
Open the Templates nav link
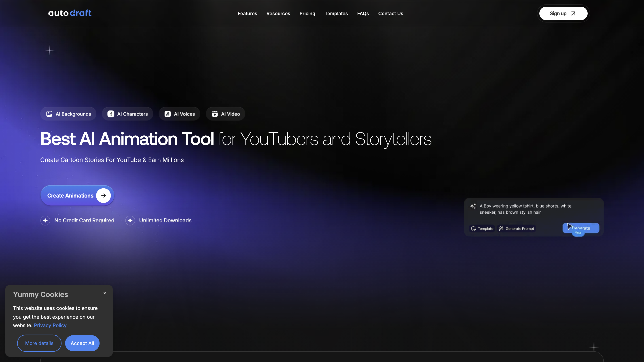click(x=336, y=13)
